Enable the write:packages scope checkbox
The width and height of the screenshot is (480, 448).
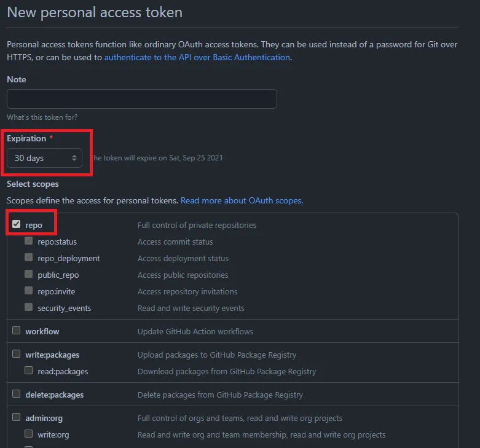(17, 354)
